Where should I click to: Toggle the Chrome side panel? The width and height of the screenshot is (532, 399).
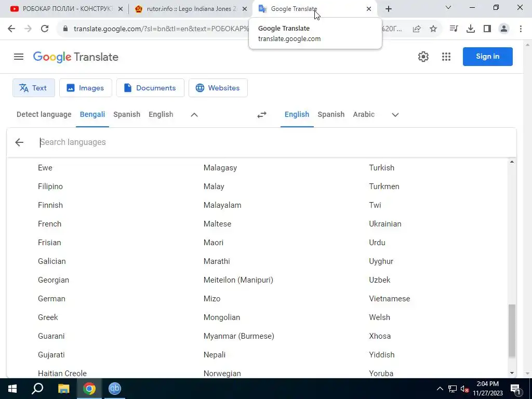click(487, 29)
